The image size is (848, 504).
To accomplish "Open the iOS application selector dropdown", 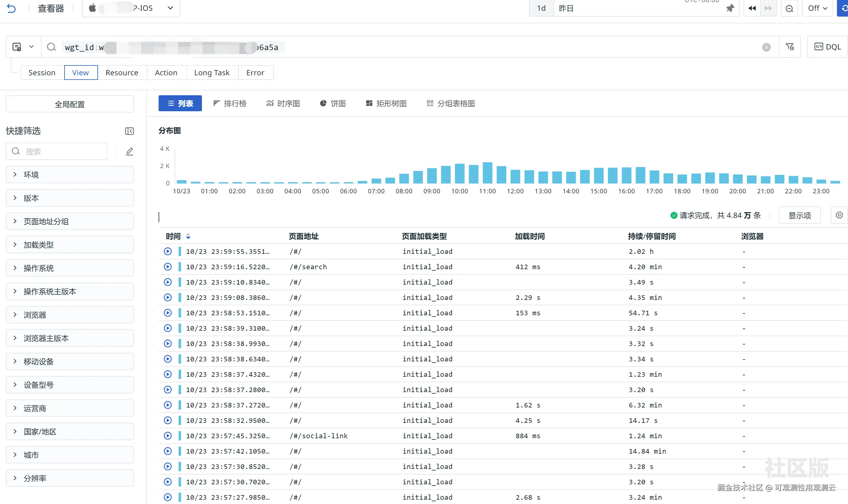I will point(170,8).
